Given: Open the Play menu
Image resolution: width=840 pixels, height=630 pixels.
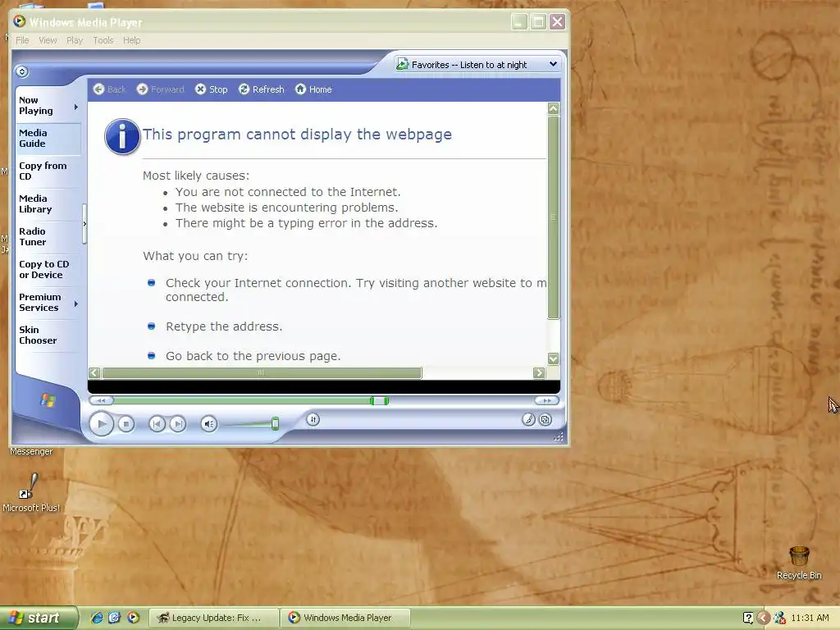Looking at the screenshot, I should click(x=75, y=40).
